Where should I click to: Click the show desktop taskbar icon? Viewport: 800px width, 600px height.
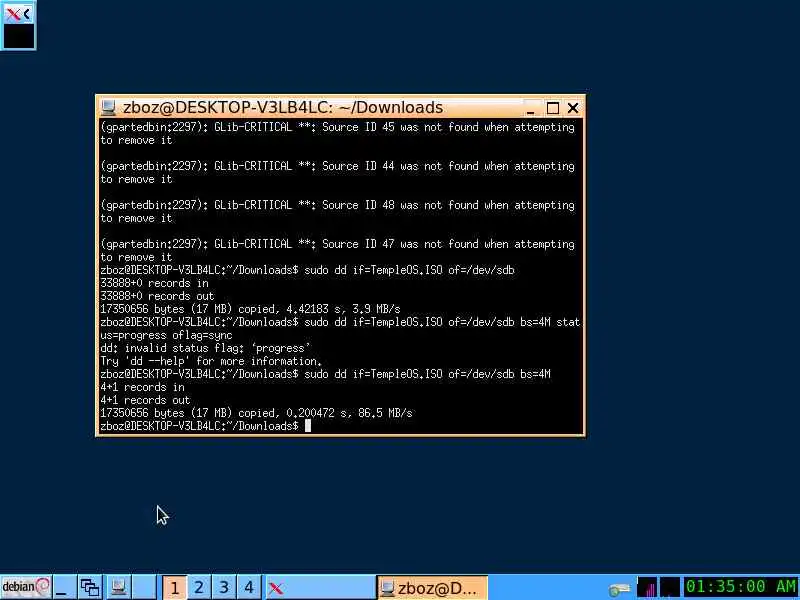(x=64, y=587)
